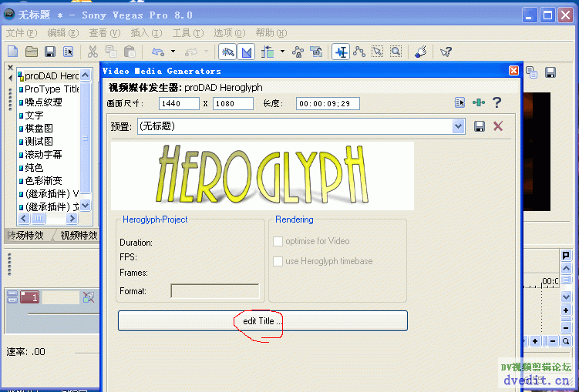Collapse docked panel arrow under X

pyautogui.click(x=10, y=78)
